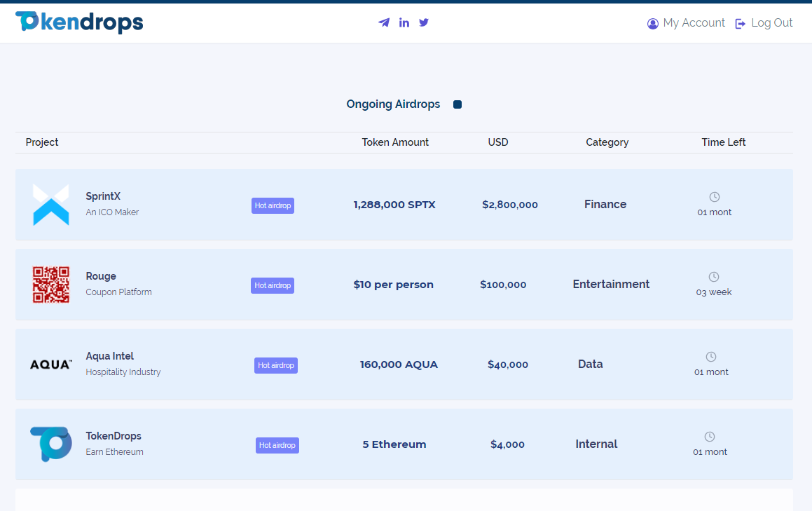Click Hot airdrop badge for Rouge
The image size is (812, 511).
[273, 285]
